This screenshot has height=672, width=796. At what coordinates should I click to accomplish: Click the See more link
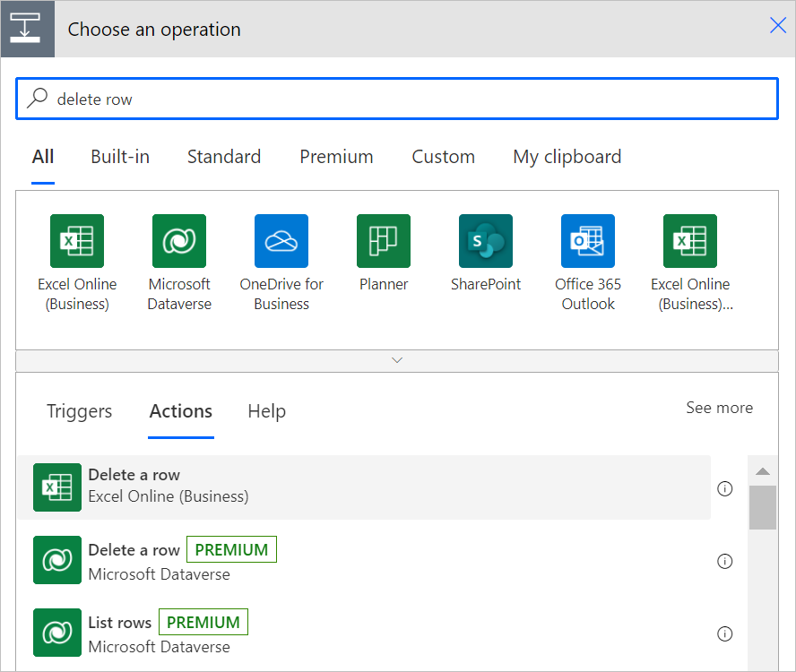pos(719,408)
